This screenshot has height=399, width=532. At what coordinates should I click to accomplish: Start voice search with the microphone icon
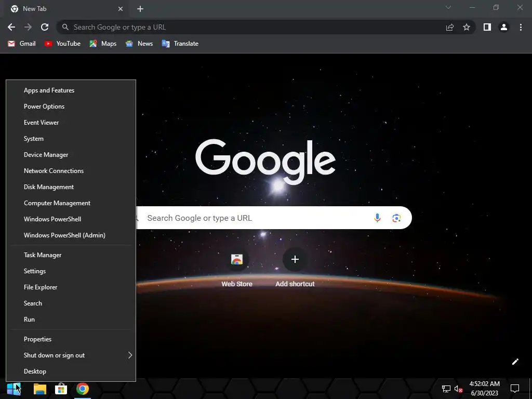(x=377, y=218)
